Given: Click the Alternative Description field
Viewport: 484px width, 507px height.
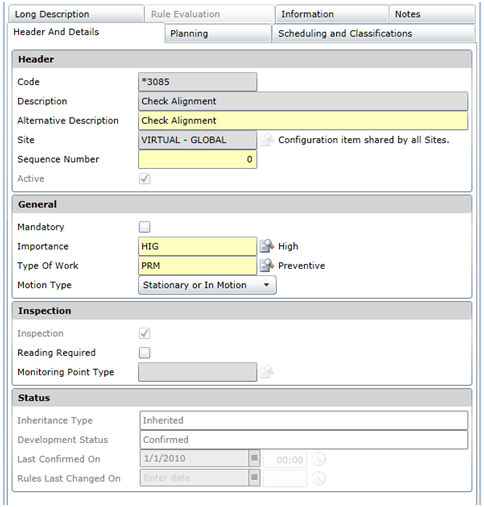Looking at the screenshot, I should pos(303,121).
